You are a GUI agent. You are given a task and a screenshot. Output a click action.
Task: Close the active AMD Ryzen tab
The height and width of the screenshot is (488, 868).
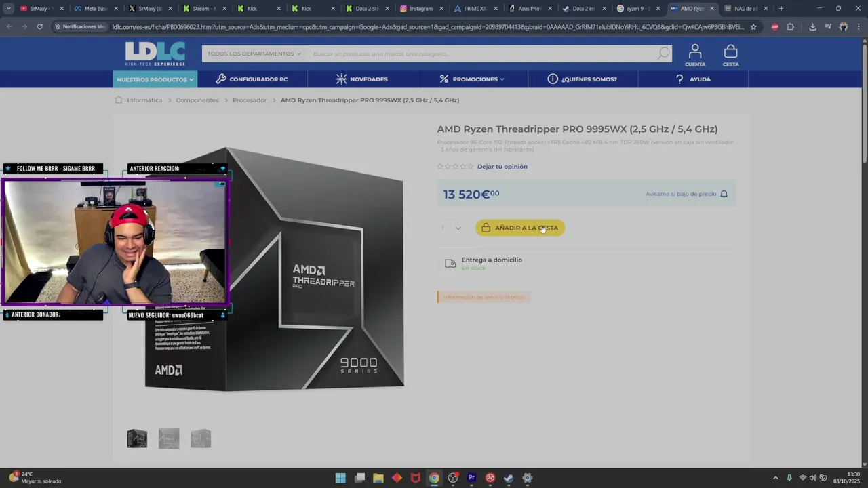click(711, 9)
